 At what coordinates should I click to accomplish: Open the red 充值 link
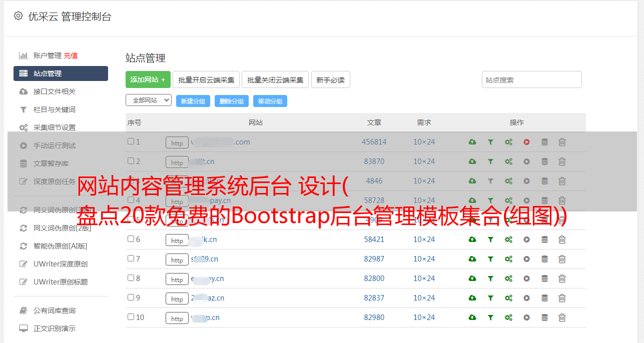coord(71,55)
